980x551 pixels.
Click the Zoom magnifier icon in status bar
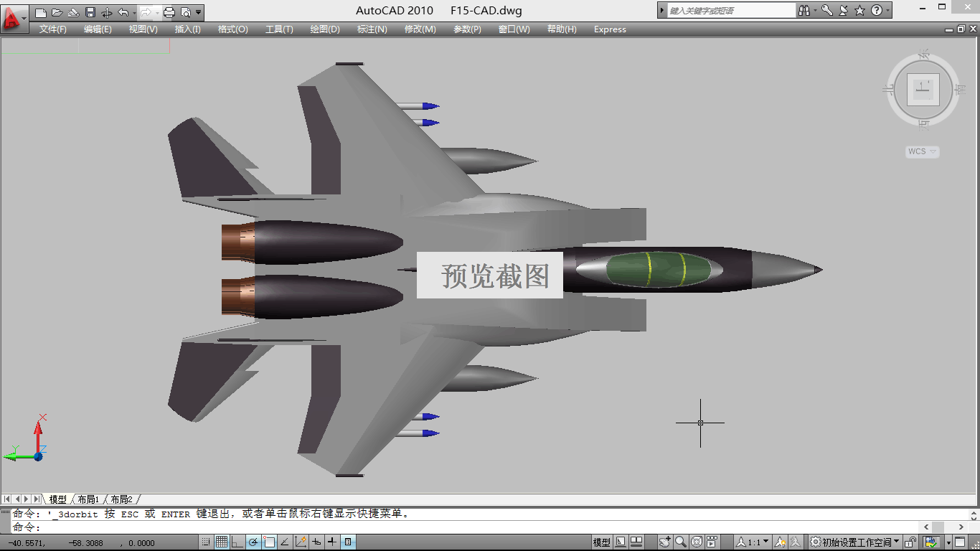(681, 542)
